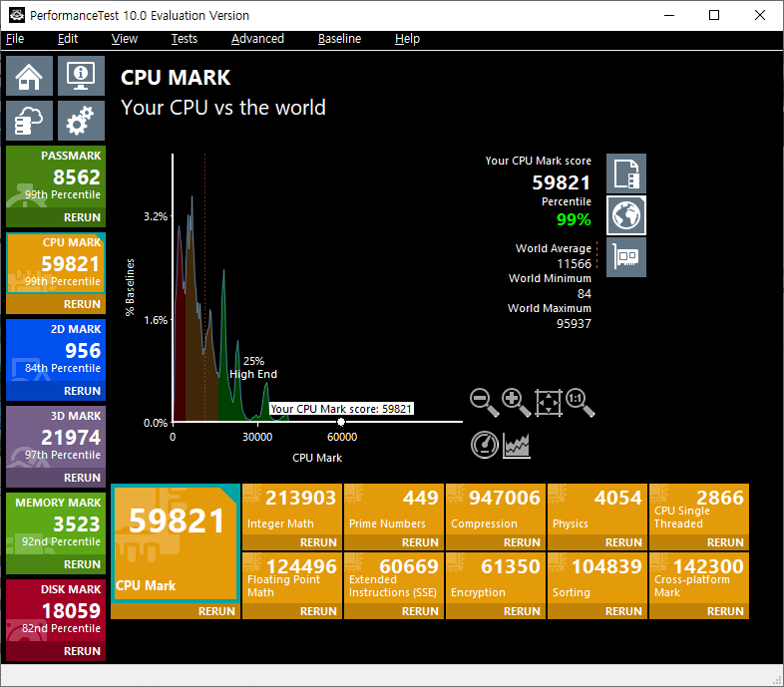Click the 99% percentile value
The image size is (784, 687).
pos(574,219)
